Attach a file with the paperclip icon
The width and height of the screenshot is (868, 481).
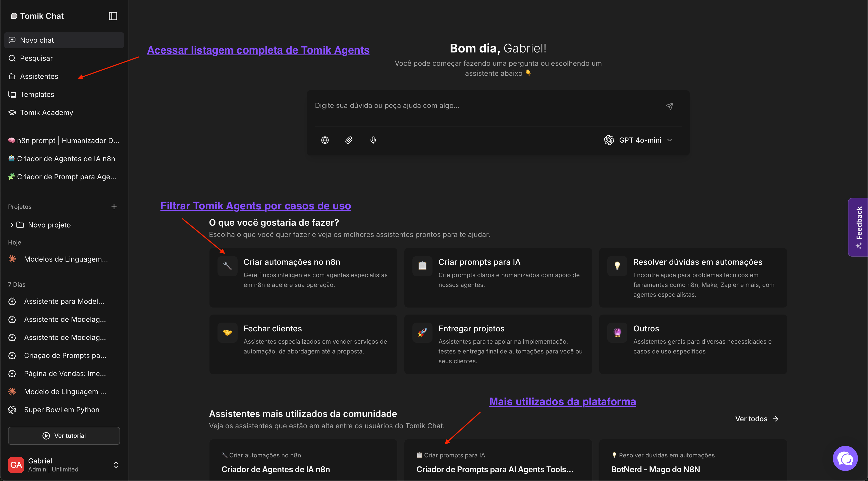pos(349,140)
